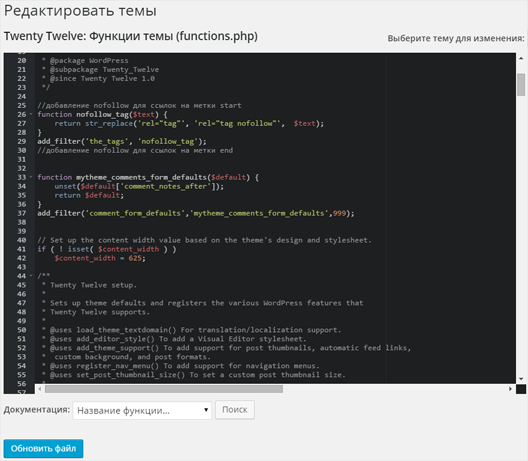Open the Название функции dropdown

pos(142,410)
